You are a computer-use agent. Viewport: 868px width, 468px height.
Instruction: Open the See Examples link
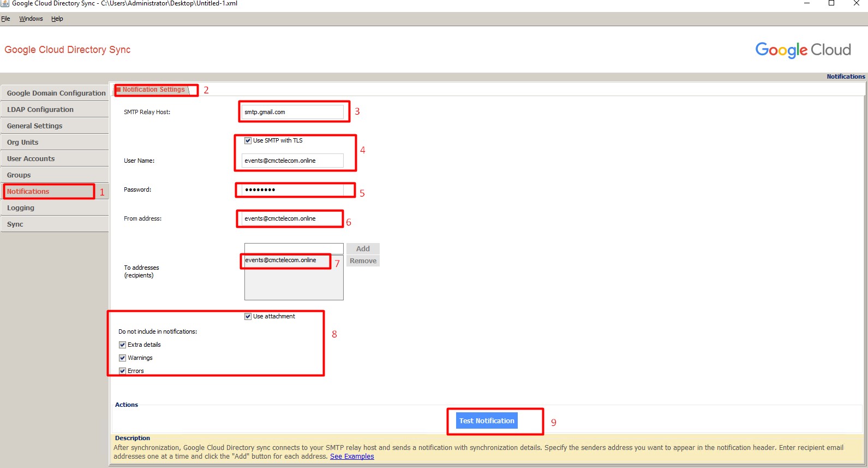[352, 457]
